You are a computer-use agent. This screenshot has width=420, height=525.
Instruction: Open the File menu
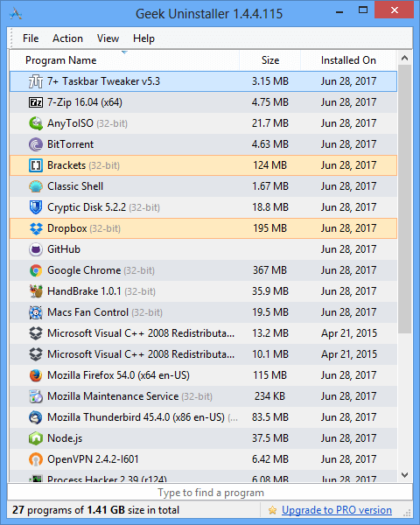pyautogui.click(x=31, y=38)
